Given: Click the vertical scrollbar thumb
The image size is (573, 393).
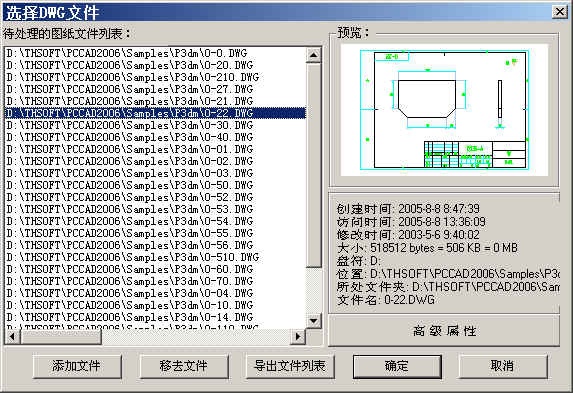Looking at the screenshot, I should point(314,165).
